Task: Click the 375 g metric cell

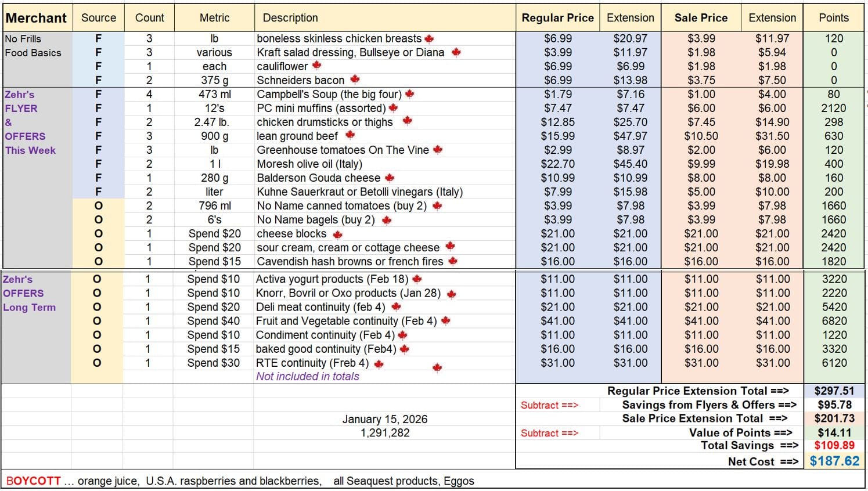Action: pyautogui.click(x=214, y=81)
